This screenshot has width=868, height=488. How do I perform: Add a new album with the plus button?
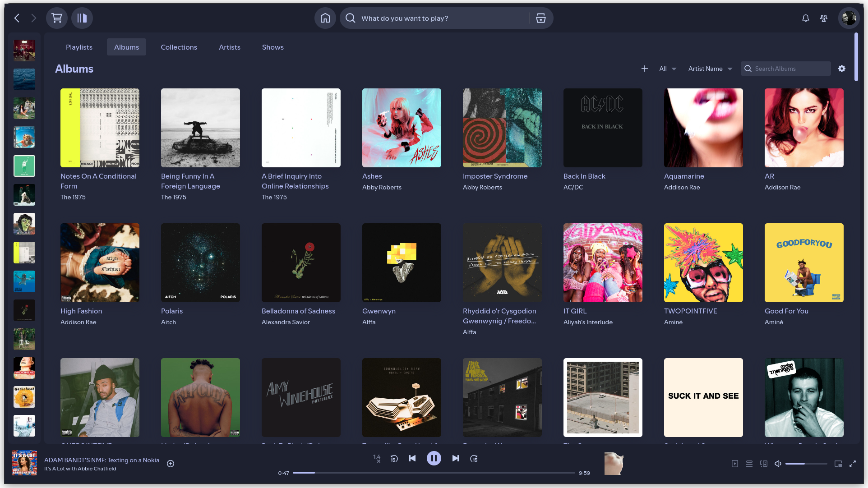tap(645, 69)
